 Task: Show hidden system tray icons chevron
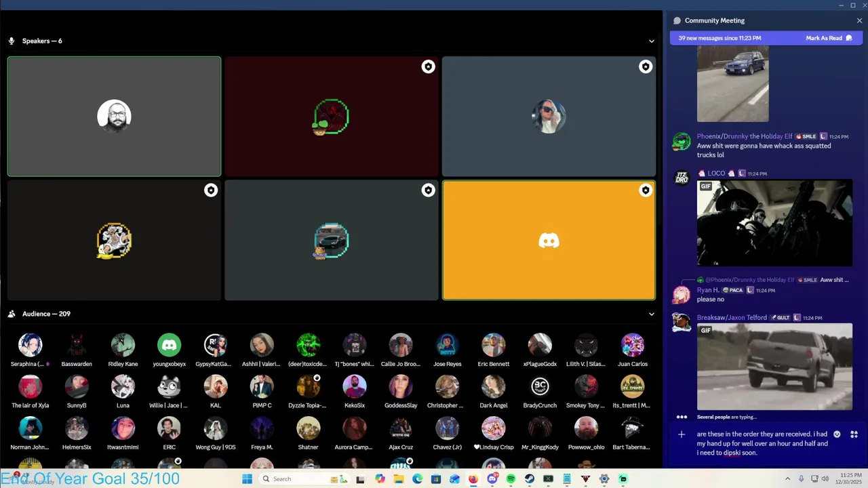pyautogui.click(x=787, y=479)
